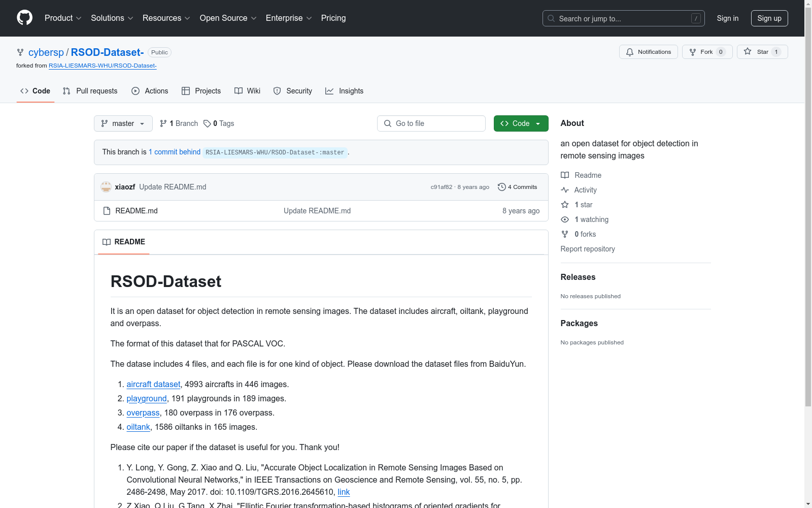The image size is (812, 508).
Task: Open the Packages heading link
Action: click(x=579, y=323)
